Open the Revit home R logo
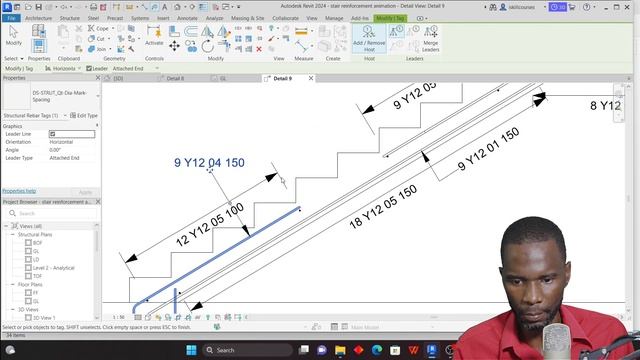The image size is (640, 360). click(x=7, y=7)
